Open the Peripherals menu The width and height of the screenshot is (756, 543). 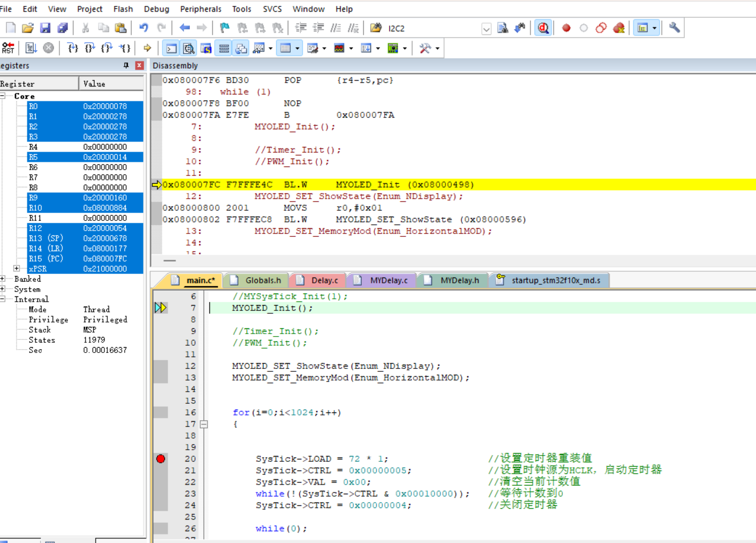pyautogui.click(x=201, y=9)
